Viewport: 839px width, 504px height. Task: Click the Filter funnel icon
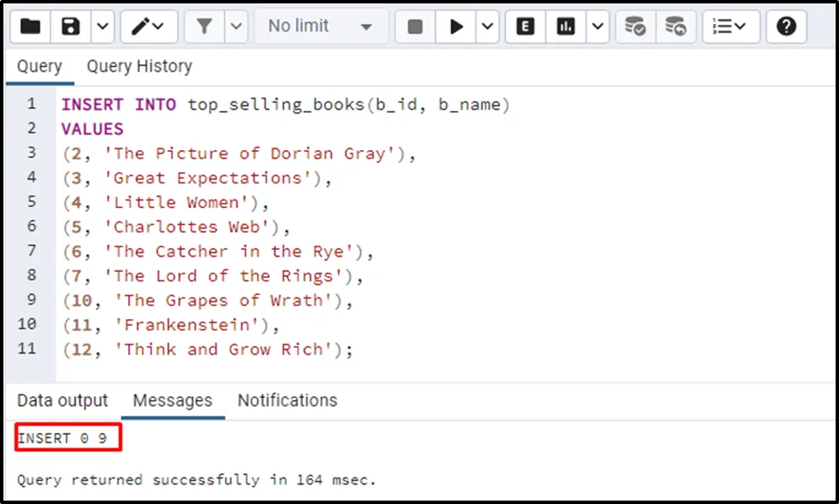click(x=204, y=26)
